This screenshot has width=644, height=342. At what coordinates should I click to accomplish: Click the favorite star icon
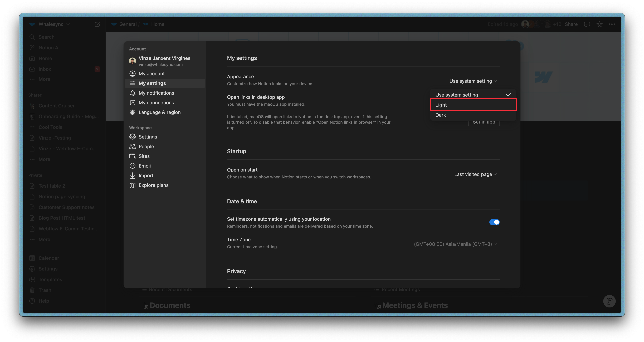599,24
